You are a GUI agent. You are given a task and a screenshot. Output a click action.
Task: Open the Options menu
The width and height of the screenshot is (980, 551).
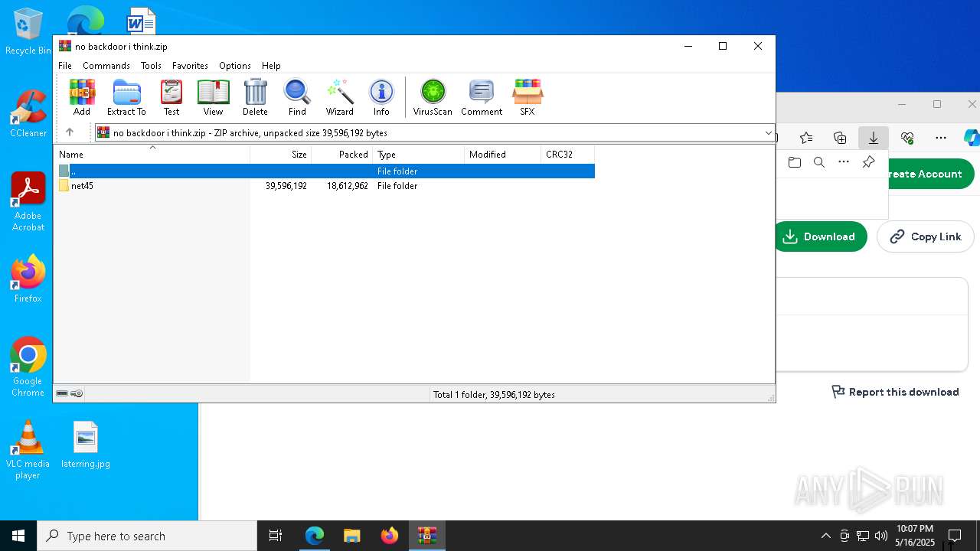pyautogui.click(x=234, y=66)
